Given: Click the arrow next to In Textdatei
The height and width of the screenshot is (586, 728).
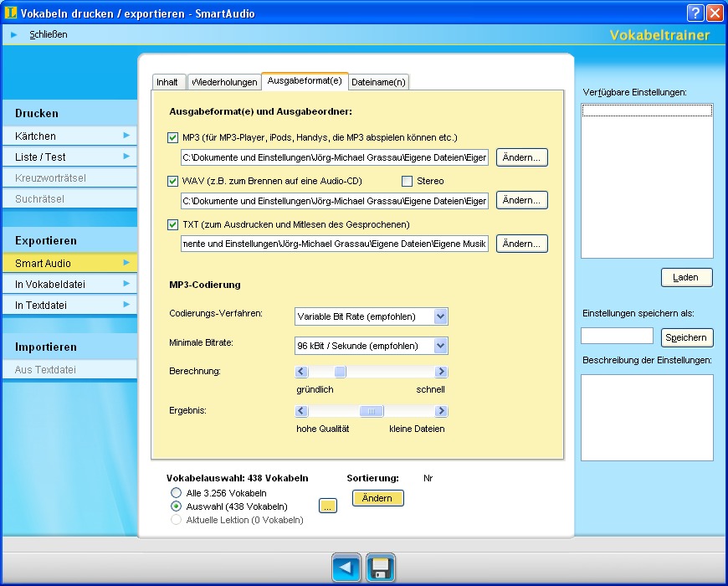Looking at the screenshot, I should 126,304.
